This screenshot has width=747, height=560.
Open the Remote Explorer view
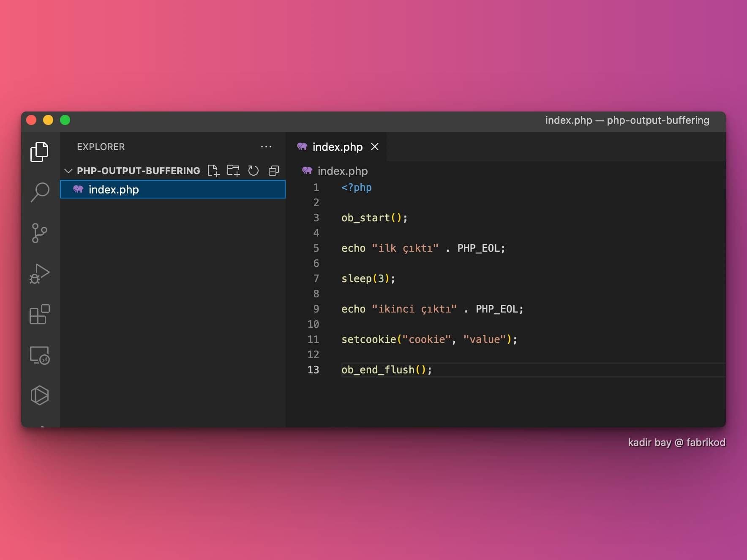[x=39, y=355]
